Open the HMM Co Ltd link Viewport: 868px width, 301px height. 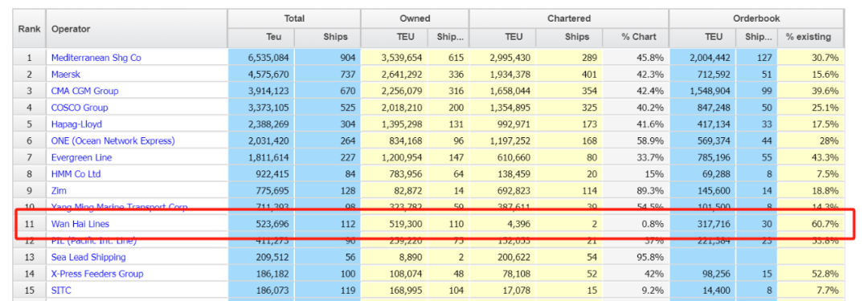click(x=76, y=173)
